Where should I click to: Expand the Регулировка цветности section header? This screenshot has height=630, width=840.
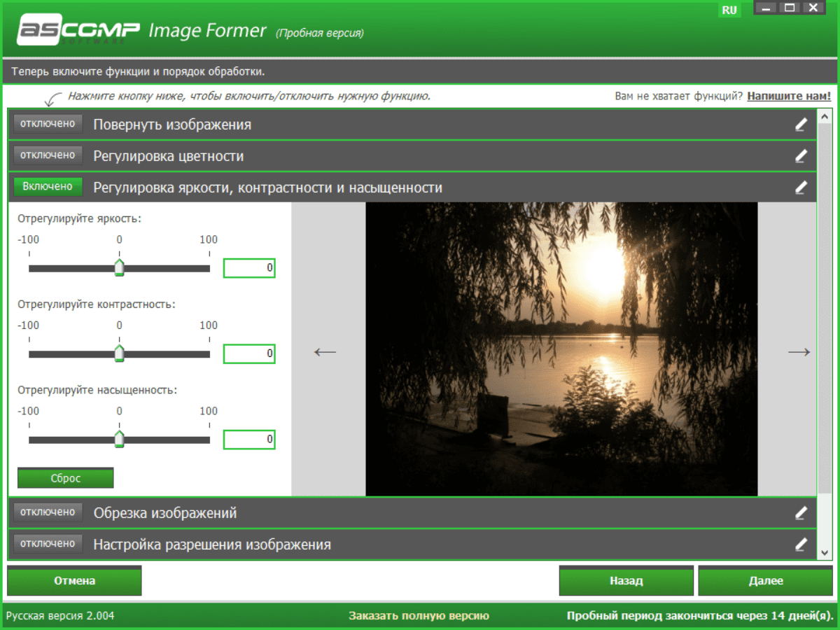click(x=412, y=156)
